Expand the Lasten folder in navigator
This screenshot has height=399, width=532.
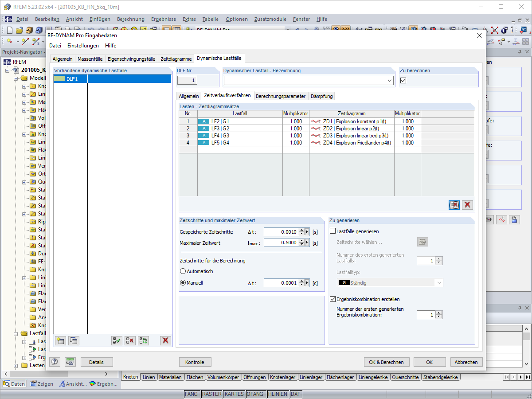pos(16,365)
